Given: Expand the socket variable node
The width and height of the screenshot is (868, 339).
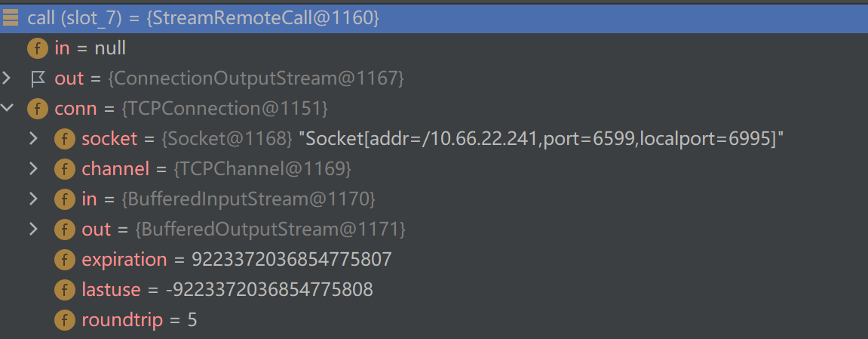Looking at the screenshot, I should (33, 139).
